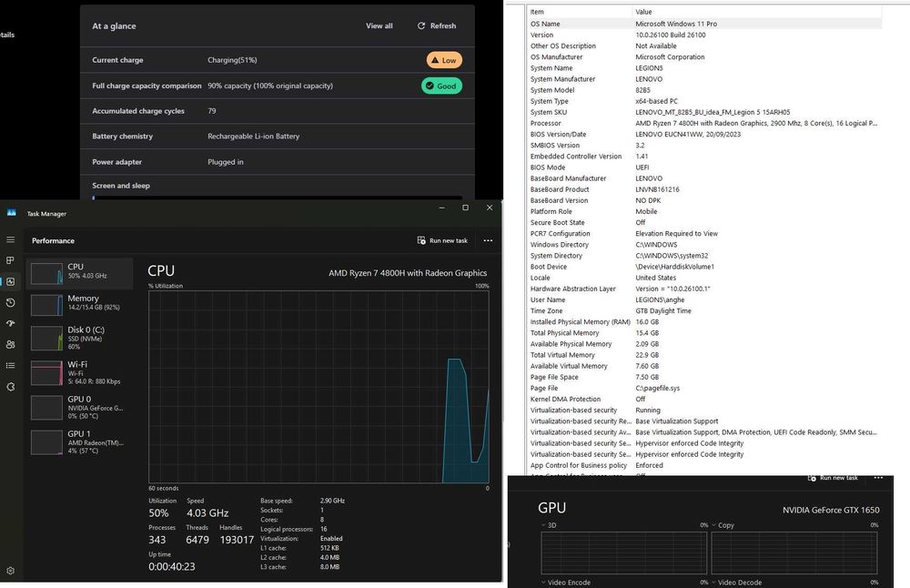Select Available Physical Memory row
The image size is (910, 588).
[x=704, y=344]
